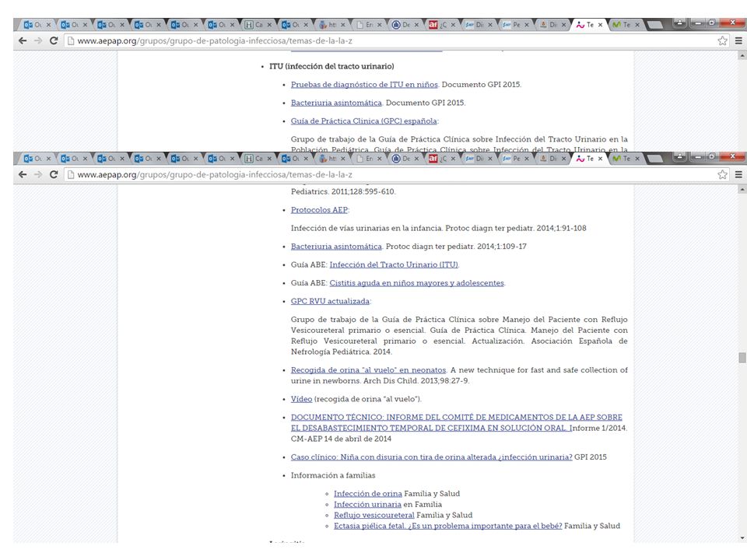Viewport: 747px width, 560px height.
Task: Open the "Vídeo" link
Action: [302, 399]
